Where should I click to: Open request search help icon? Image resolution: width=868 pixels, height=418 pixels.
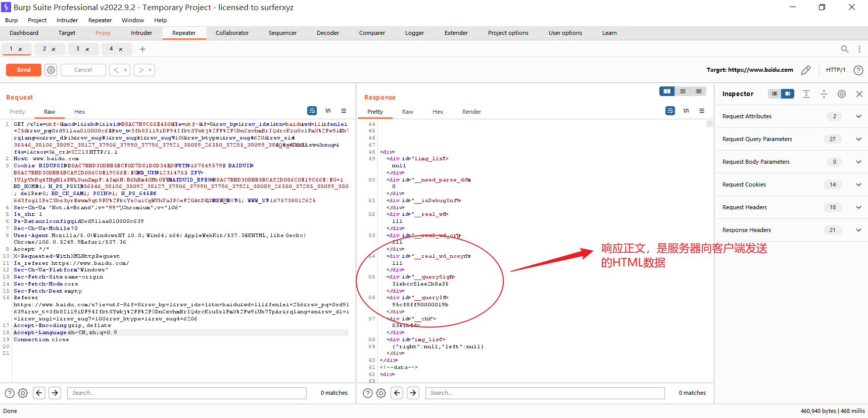click(10, 393)
